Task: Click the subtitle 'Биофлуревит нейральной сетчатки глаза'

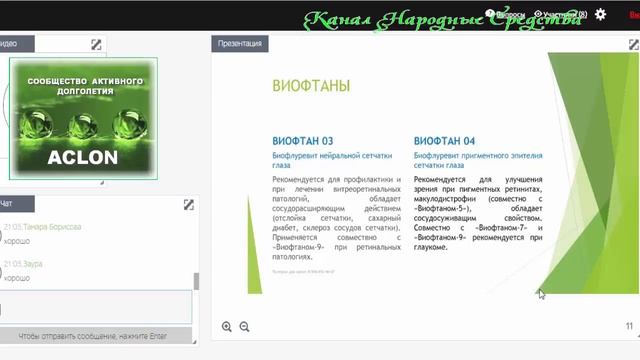Action: click(x=332, y=160)
